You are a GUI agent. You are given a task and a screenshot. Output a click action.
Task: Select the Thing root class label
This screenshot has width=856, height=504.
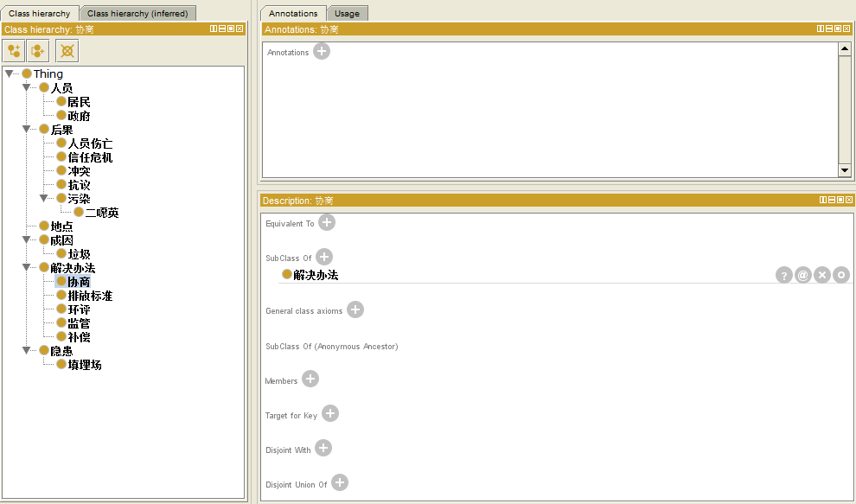(x=48, y=73)
